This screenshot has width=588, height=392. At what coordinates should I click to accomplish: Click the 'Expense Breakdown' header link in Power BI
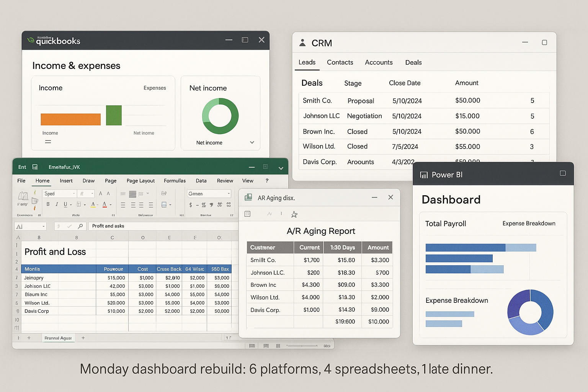point(529,224)
